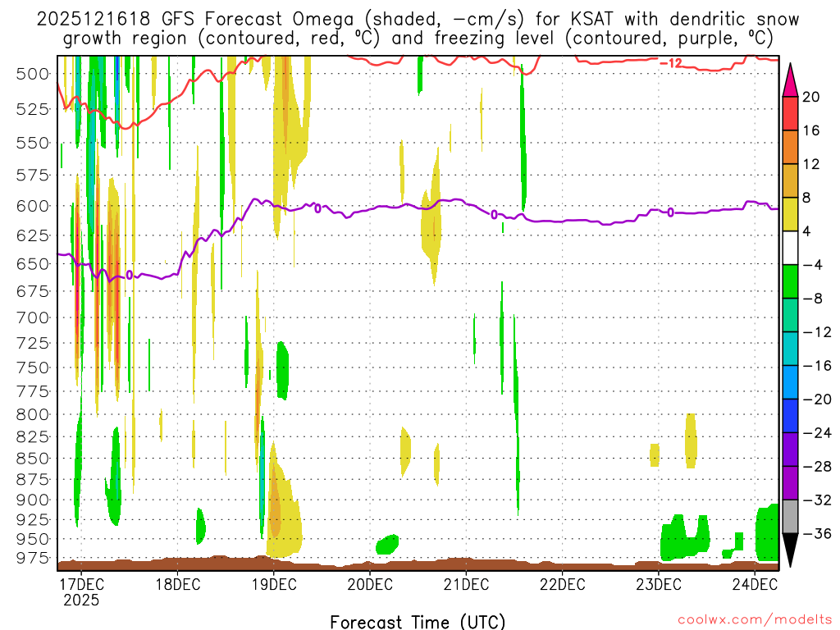Screen dimensions: 840x630
Task: Select the 625 pressure level label
Action: [33, 235]
